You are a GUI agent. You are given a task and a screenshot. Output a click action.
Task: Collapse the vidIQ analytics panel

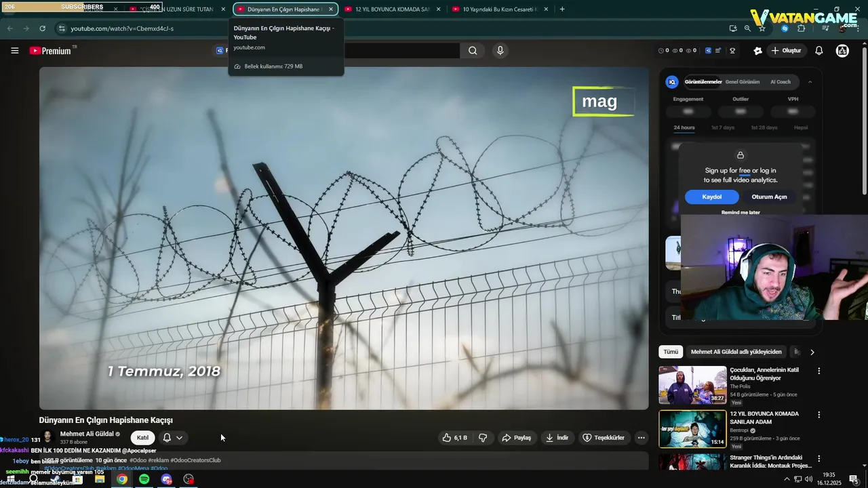(x=810, y=82)
